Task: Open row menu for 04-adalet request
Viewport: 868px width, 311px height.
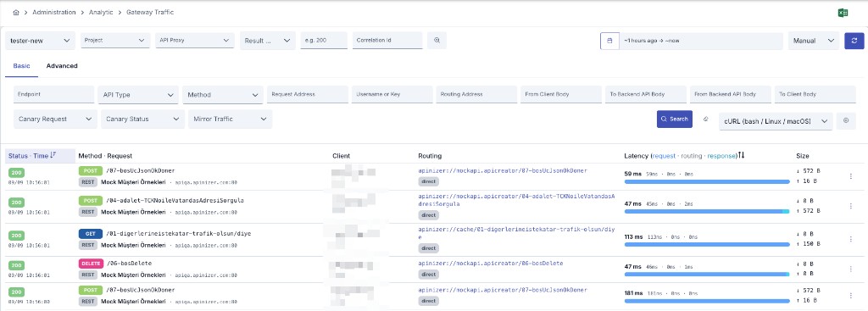Action: click(850, 206)
